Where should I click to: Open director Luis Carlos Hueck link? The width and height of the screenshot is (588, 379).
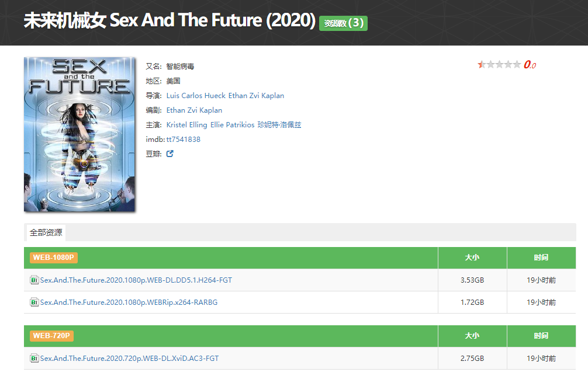click(x=196, y=96)
